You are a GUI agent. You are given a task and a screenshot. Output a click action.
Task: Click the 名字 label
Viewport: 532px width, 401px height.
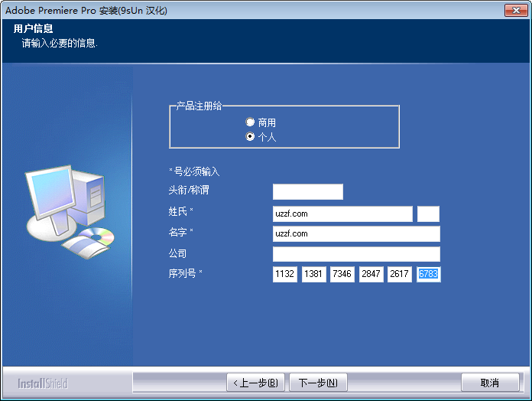(180, 232)
